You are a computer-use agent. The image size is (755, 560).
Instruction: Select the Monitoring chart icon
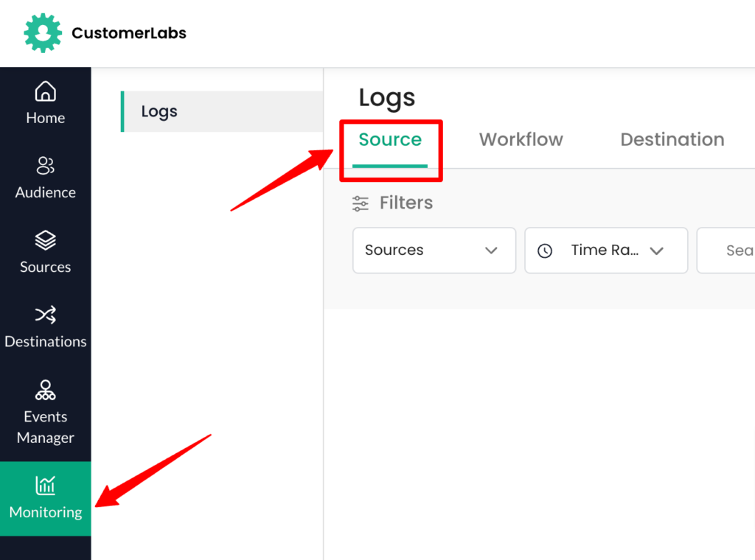[x=46, y=486]
